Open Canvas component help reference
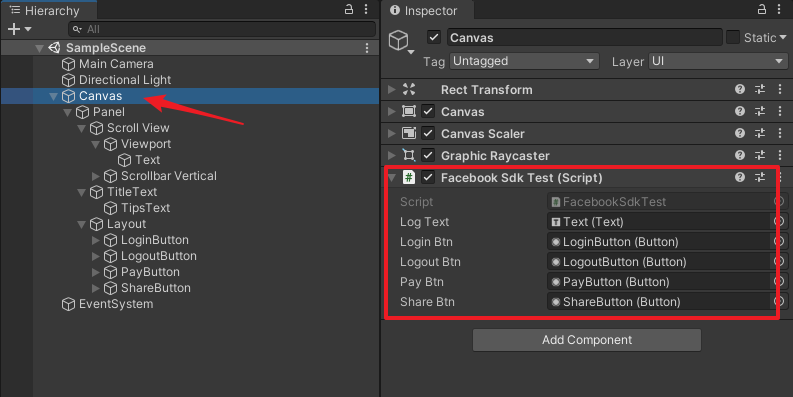The image size is (793, 397). pyautogui.click(x=740, y=111)
